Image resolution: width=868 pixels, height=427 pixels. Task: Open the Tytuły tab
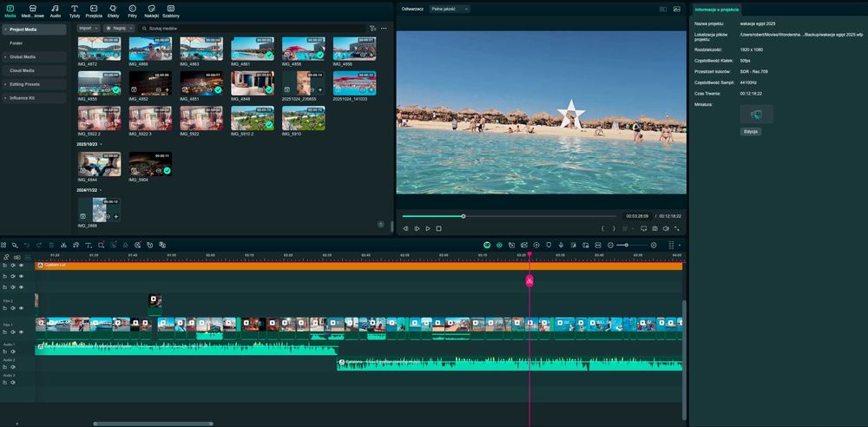pyautogui.click(x=74, y=11)
